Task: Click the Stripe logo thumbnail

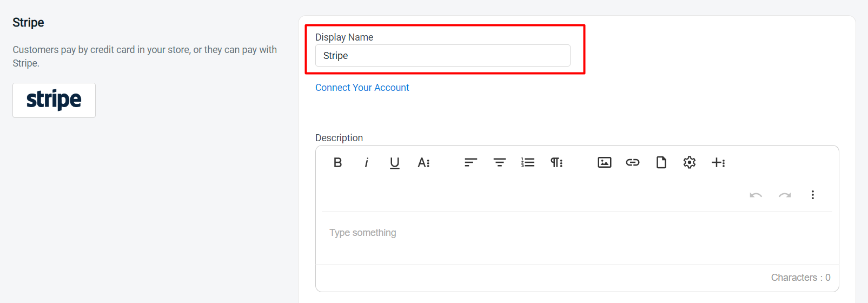Action: point(54,100)
